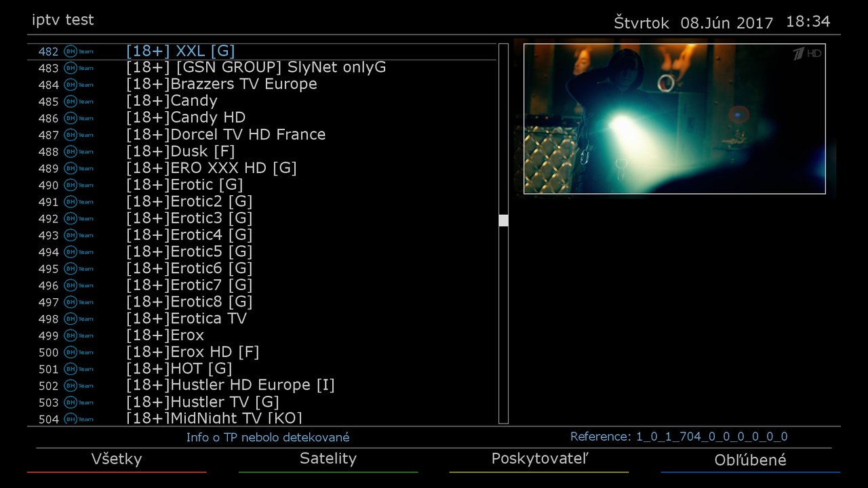Image resolution: width=868 pixels, height=488 pixels.
Task: Click BH Team icon for channel 492
Action: click(x=79, y=218)
